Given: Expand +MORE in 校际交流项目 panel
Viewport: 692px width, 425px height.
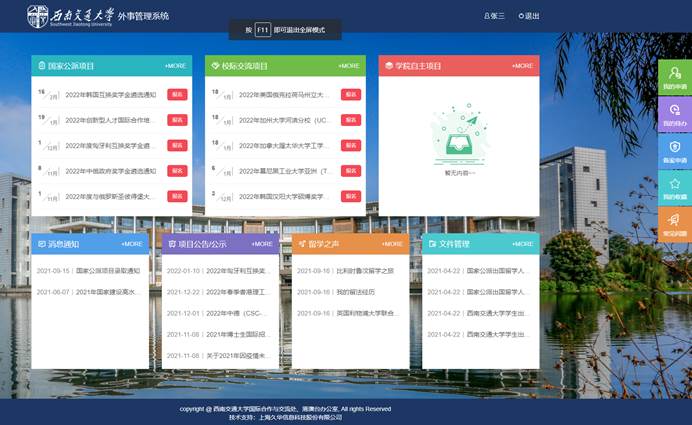Looking at the screenshot, I should click(349, 66).
